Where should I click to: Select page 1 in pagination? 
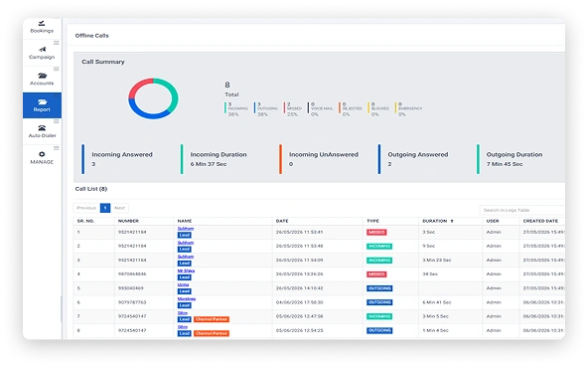pos(105,208)
